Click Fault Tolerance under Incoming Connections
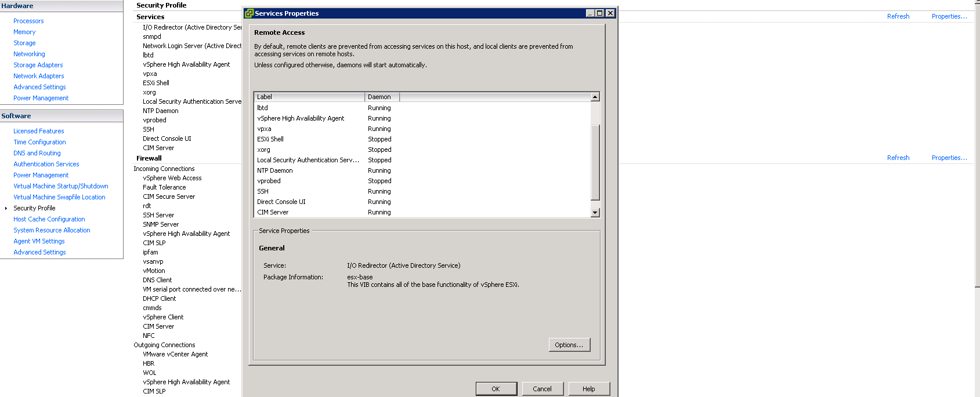The image size is (980, 397). [164, 187]
